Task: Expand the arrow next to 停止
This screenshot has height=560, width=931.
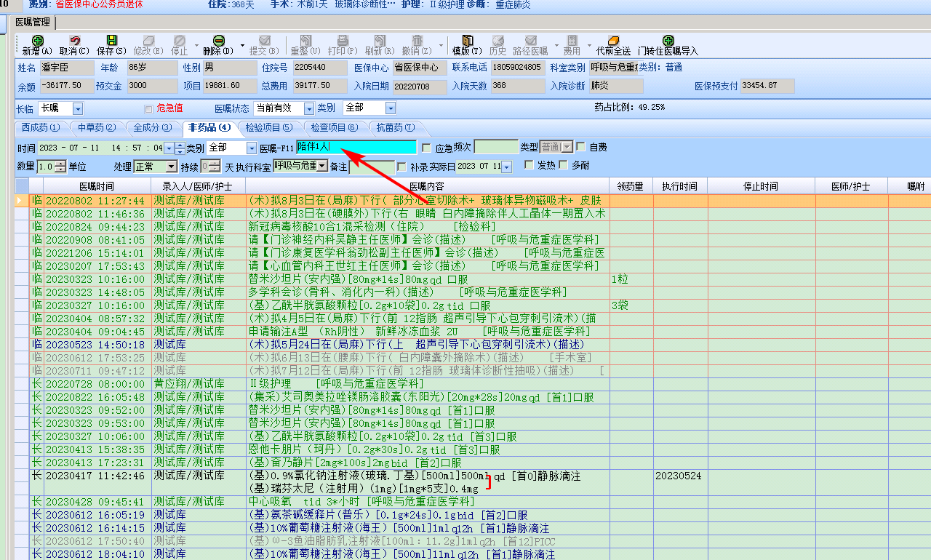Action: pos(196,46)
